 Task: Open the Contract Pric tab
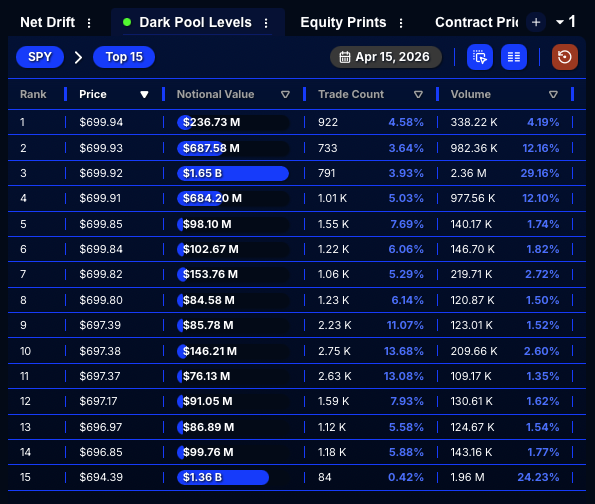477,22
